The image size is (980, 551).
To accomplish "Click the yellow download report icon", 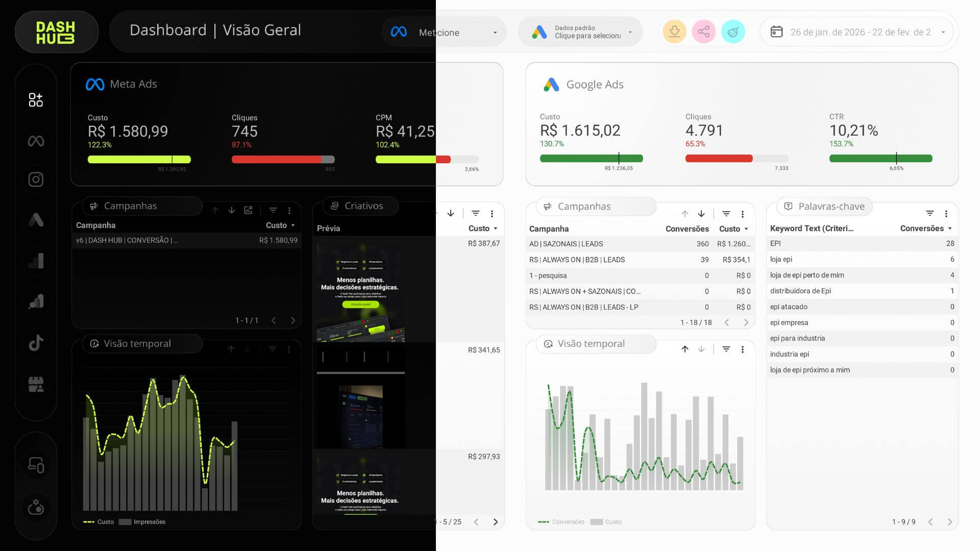I will coord(674,32).
